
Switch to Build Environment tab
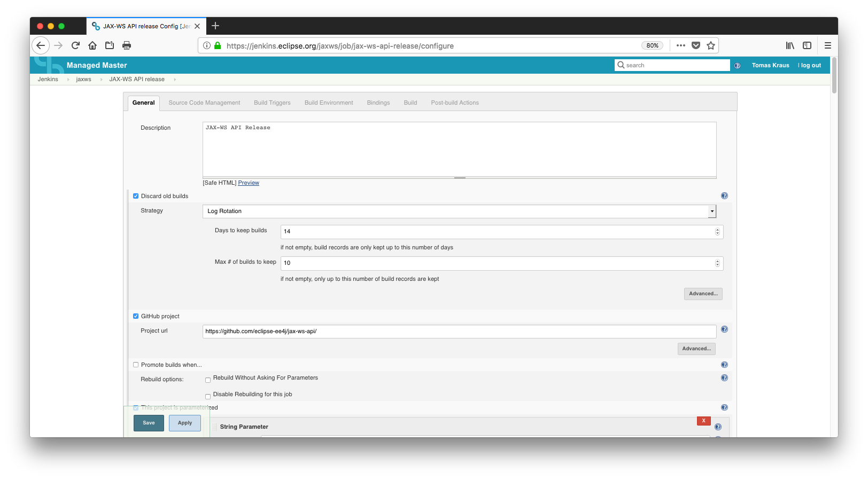coord(329,103)
